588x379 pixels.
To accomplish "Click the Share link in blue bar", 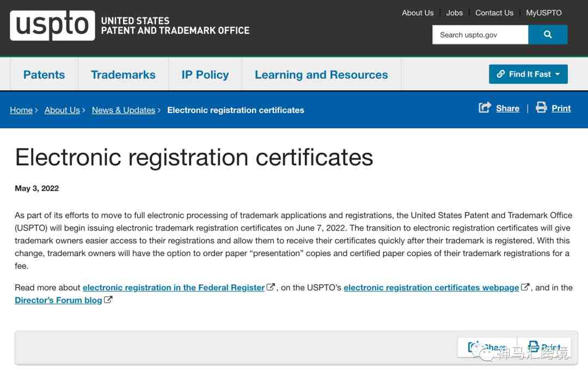I will [507, 108].
